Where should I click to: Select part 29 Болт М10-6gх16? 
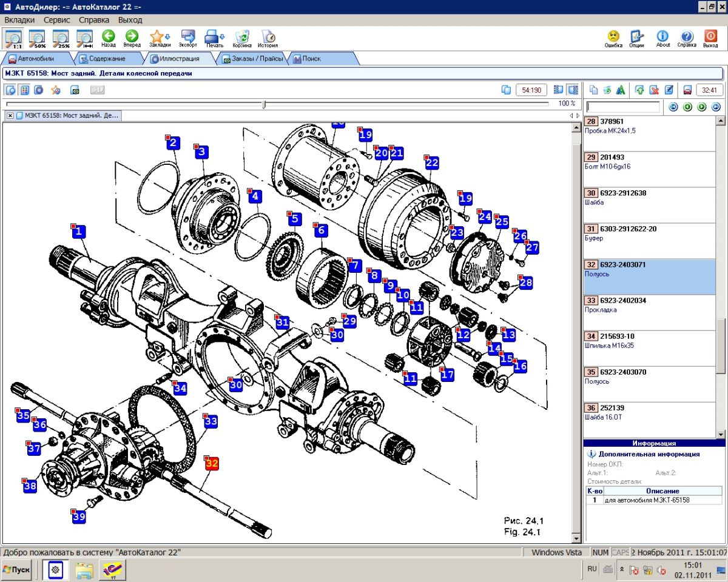(x=650, y=170)
